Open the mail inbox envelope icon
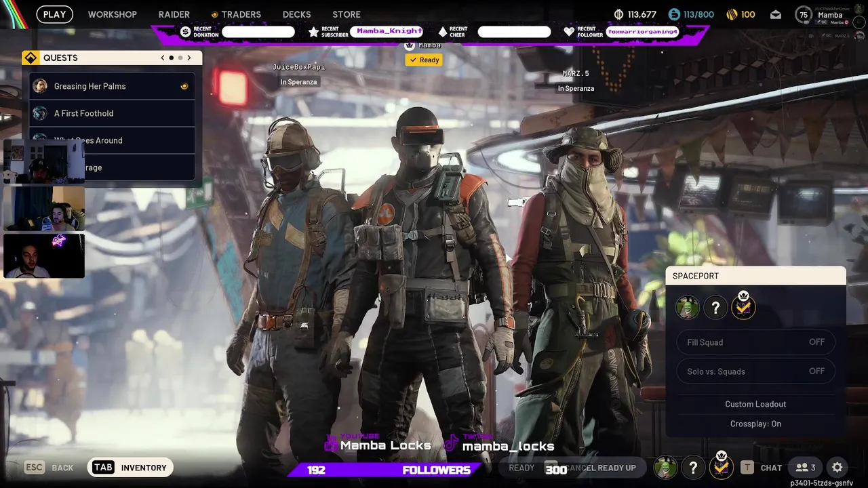Viewport: 868px width, 488px height. [776, 14]
